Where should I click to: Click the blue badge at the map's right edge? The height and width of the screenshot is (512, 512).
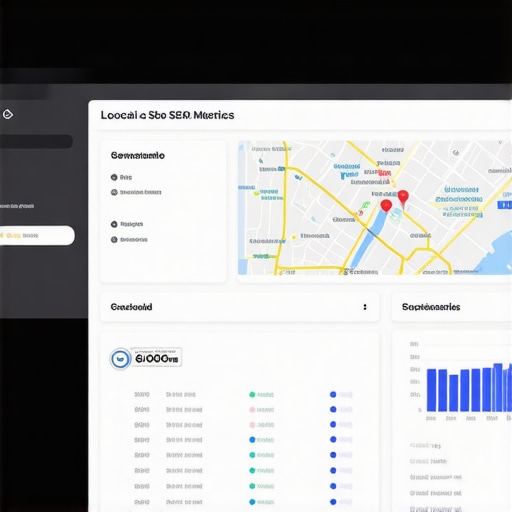pyautogui.click(x=505, y=205)
